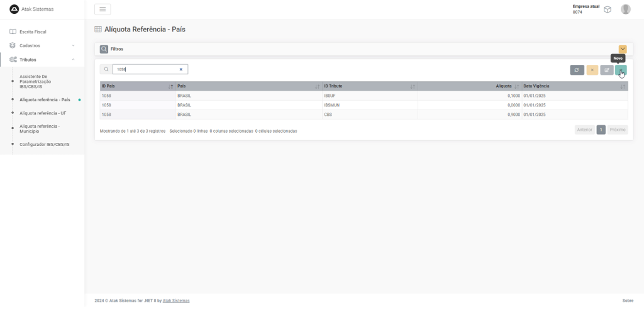644x309 pixels.
Task: Click the refresh table icon button
Action: [577, 70]
